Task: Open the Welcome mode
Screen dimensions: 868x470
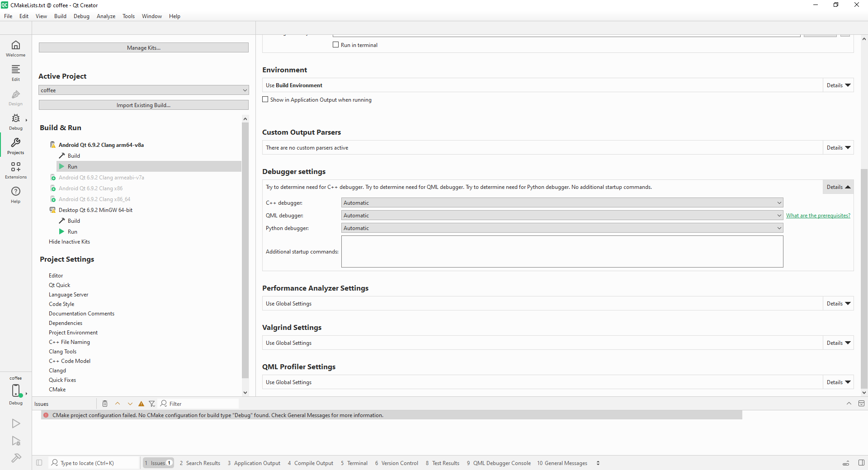Action: coord(16,49)
